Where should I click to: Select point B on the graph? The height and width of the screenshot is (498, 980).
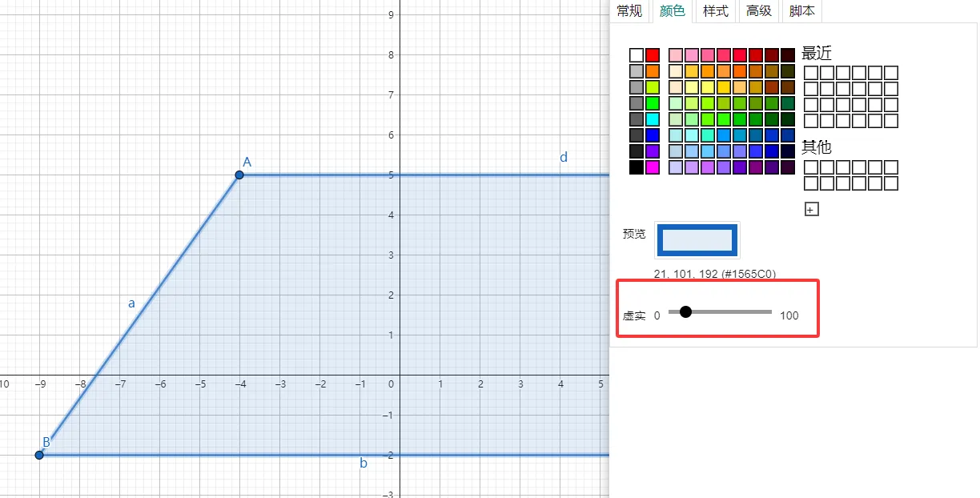[39, 455]
